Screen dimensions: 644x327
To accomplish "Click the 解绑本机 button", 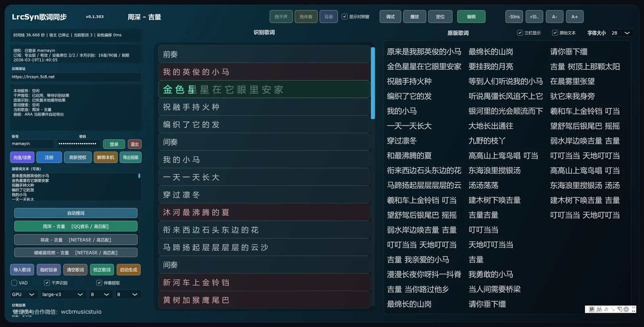I will pyautogui.click(x=105, y=157).
